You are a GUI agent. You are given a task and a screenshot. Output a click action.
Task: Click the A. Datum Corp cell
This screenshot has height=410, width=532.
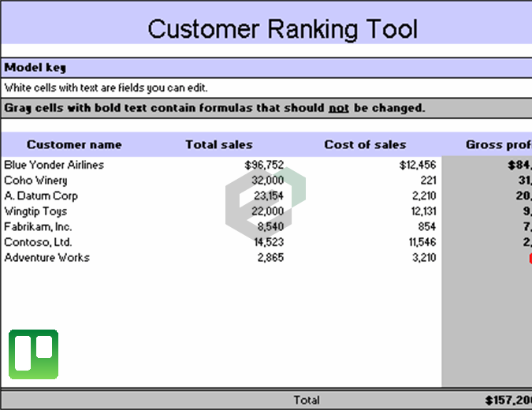point(41,196)
